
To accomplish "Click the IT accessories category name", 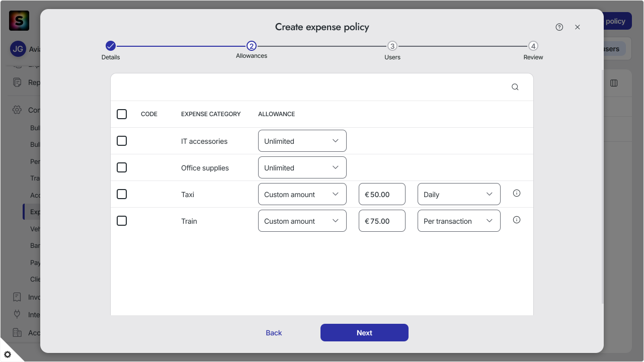I will pyautogui.click(x=204, y=141).
